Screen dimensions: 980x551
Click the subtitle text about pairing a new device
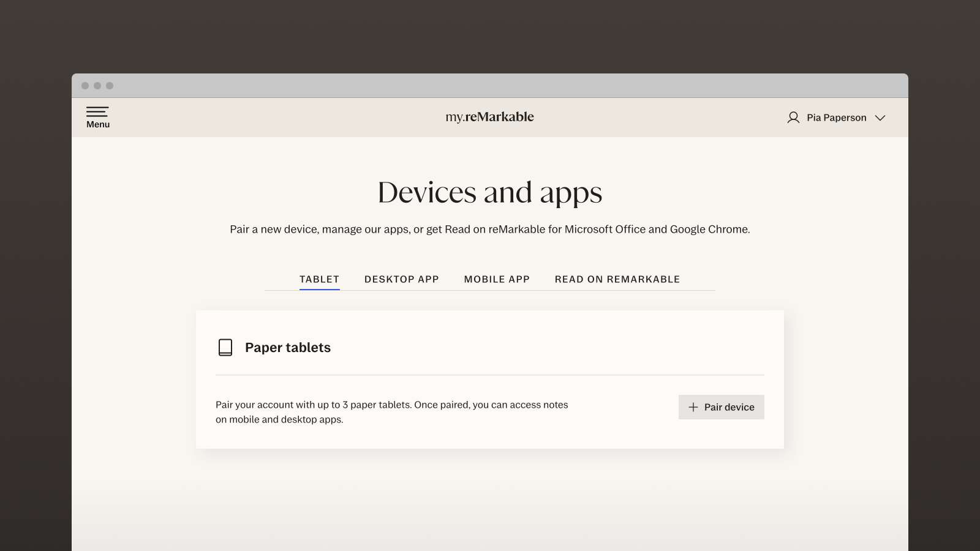[489, 229]
